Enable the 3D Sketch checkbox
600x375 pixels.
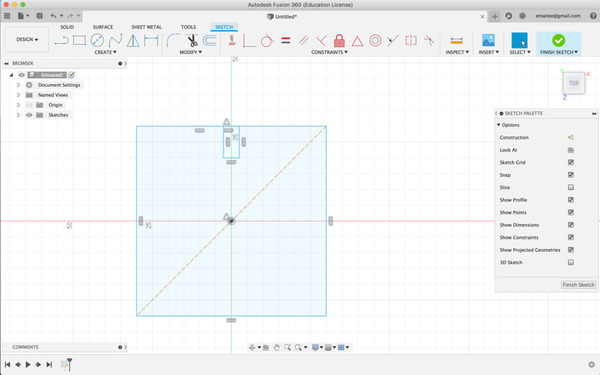571,262
